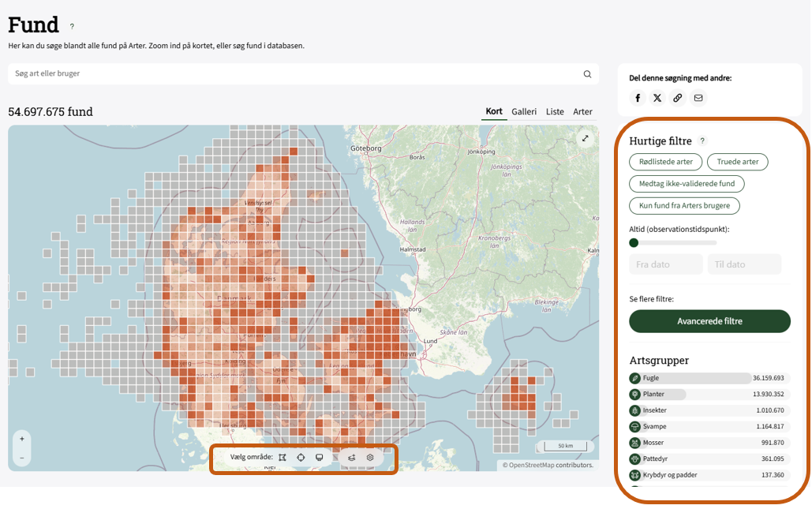Screen dimensions: 812x509
Task: Click the Søg art eller bruger field
Action: coord(292,74)
